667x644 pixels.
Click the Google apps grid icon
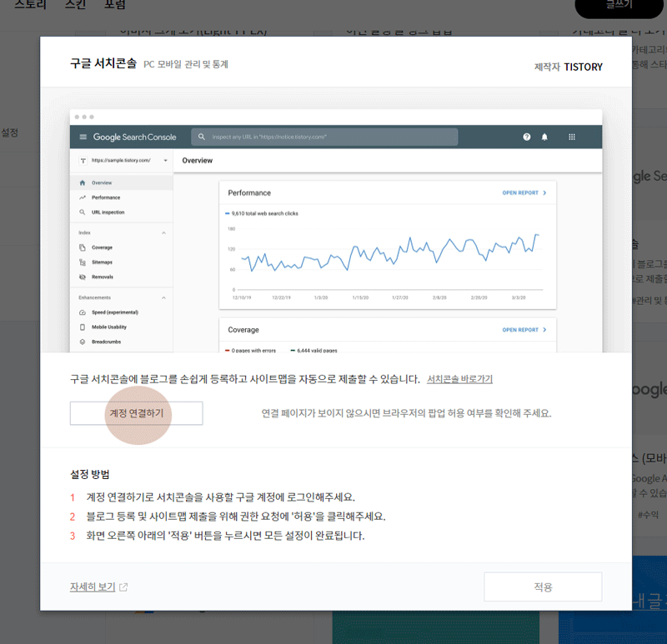pos(572,137)
